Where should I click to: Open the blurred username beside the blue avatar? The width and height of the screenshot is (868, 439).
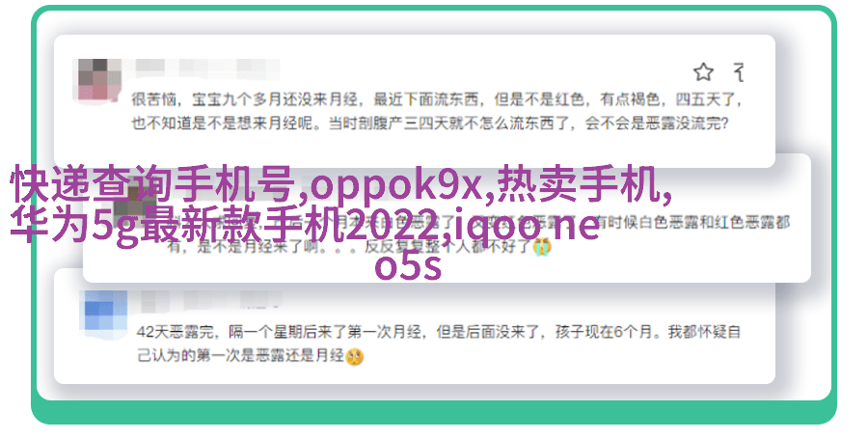(x=210, y=301)
